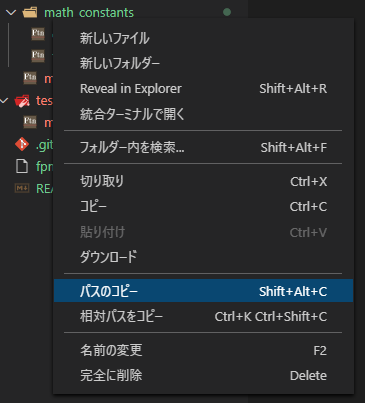The width and height of the screenshot is (365, 403).
Task: Click second Fortran file icon under math_constants
Action: (x=38, y=55)
